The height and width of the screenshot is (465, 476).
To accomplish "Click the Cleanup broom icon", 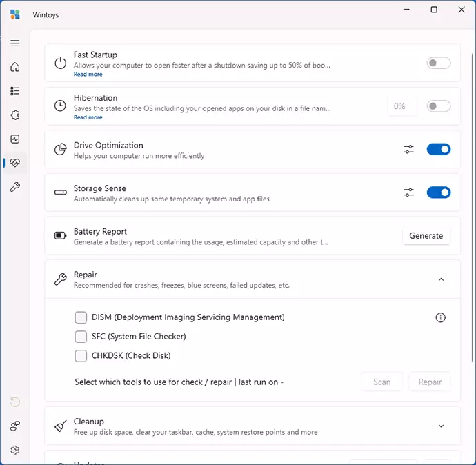I will 61,426.
